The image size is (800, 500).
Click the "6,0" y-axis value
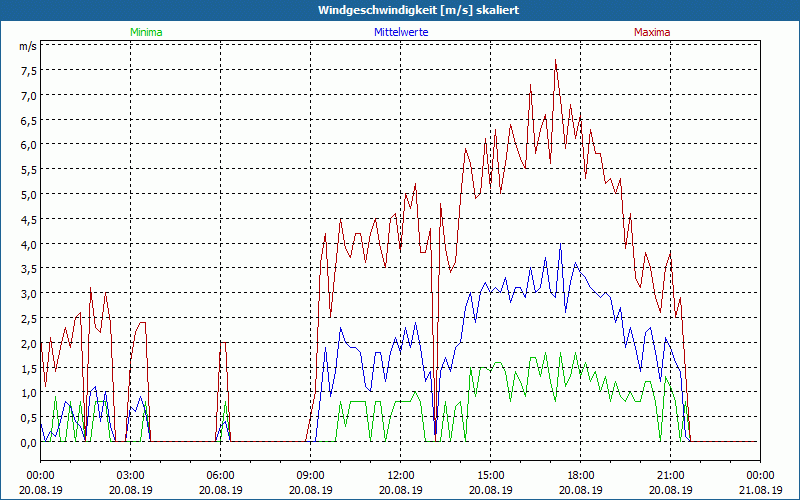pos(29,145)
